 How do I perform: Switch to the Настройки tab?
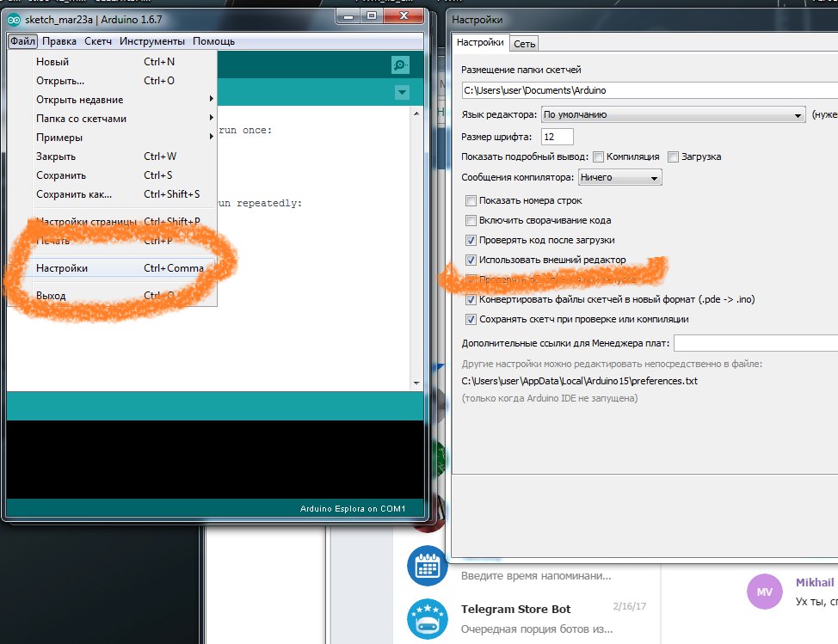(480, 43)
